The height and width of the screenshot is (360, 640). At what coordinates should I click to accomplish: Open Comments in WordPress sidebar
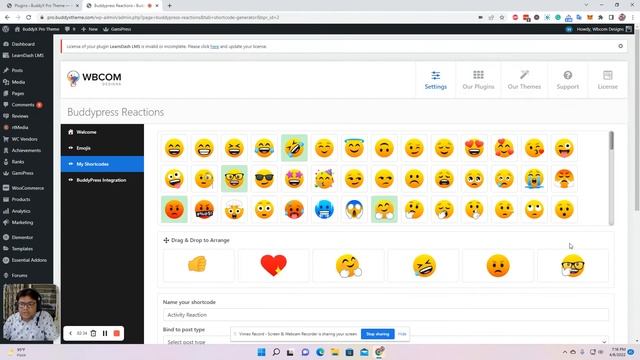click(23, 105)
